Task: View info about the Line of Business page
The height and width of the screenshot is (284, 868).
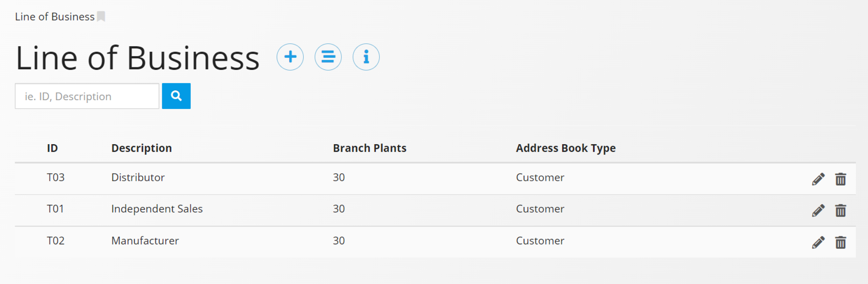Action: pos(366,57)
